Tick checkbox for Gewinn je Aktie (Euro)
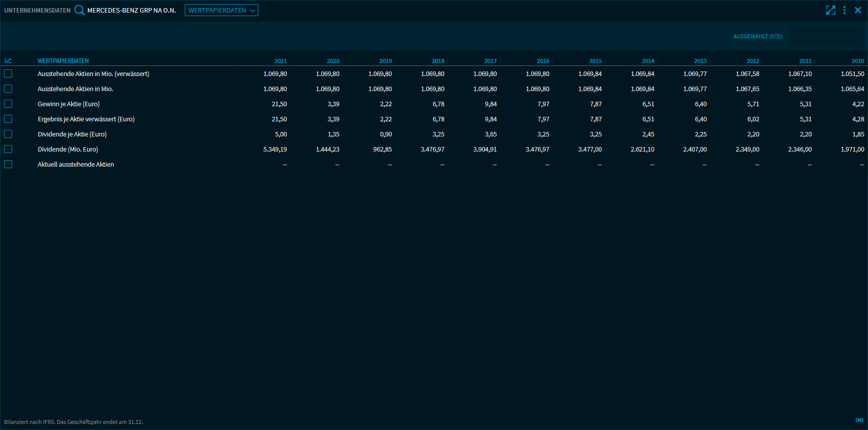The height and width of the screenshot is (430, 868). pos(8,104)
